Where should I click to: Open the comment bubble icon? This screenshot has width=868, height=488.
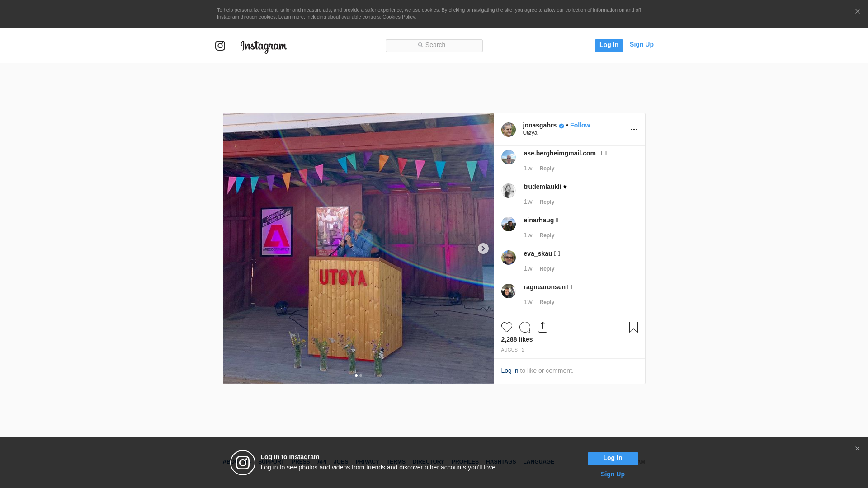click(524, 327)
